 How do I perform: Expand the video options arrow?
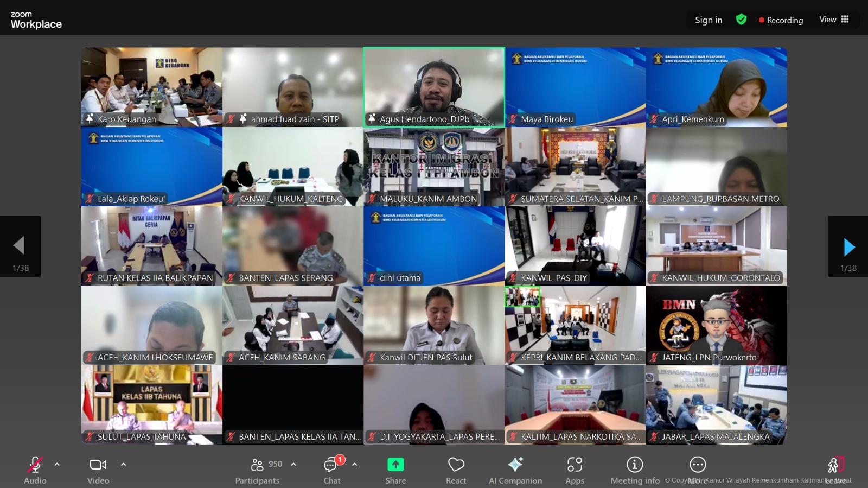123,465
